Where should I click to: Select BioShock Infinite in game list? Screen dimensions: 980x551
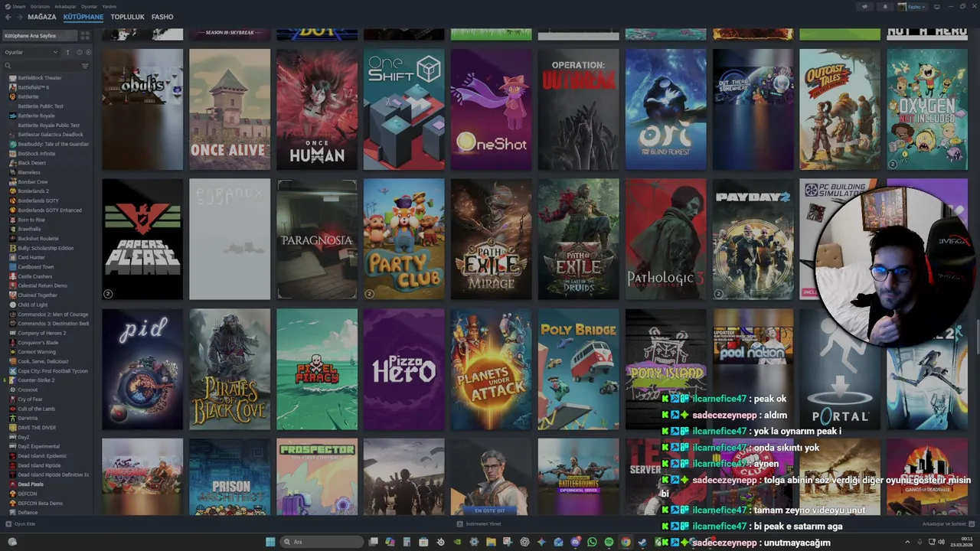click(37, 154)
